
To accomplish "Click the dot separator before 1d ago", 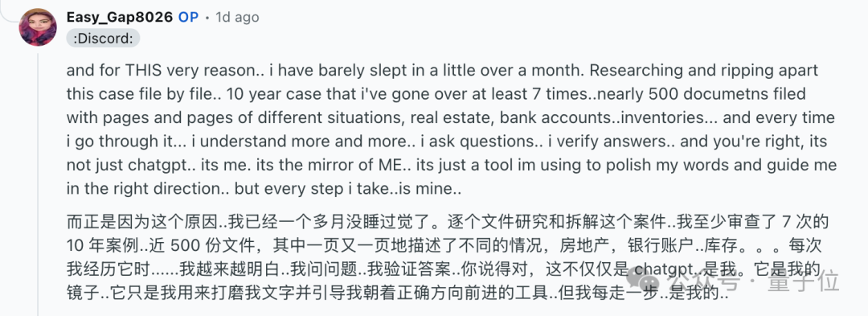I will click(x=207, y=18).
